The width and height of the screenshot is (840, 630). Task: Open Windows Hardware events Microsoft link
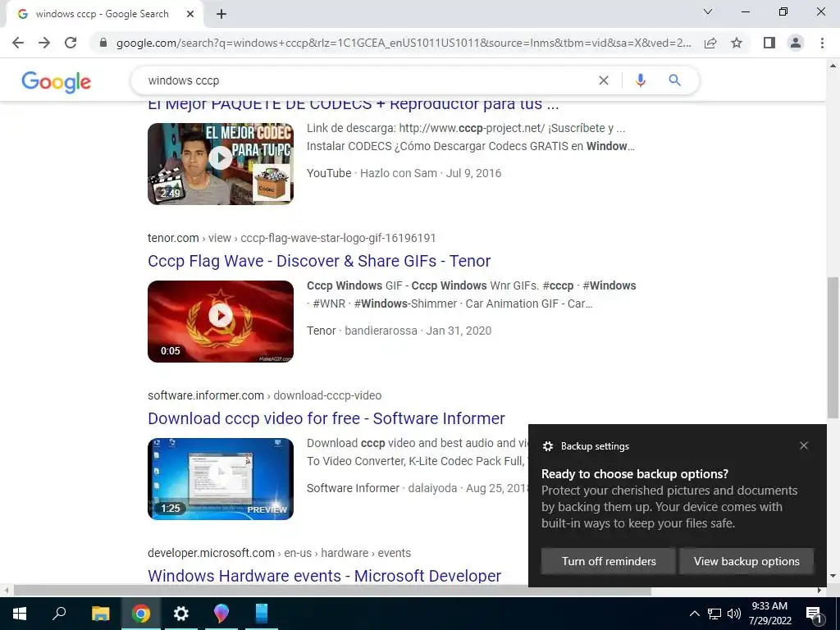(x=325, y=576)
